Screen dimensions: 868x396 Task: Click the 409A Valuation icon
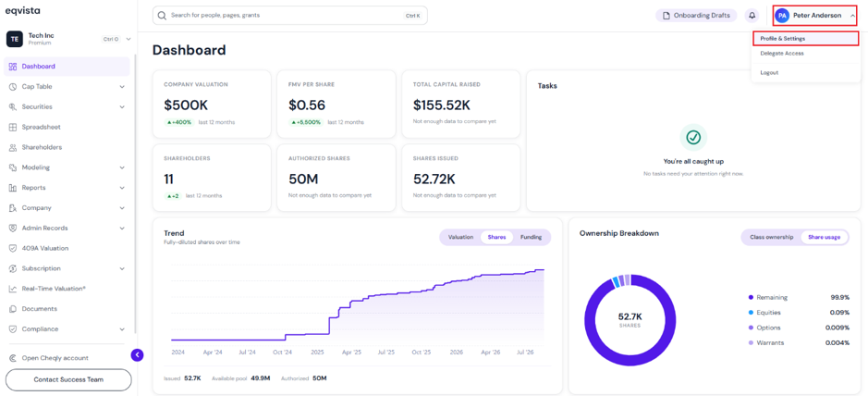coord(13,248)
